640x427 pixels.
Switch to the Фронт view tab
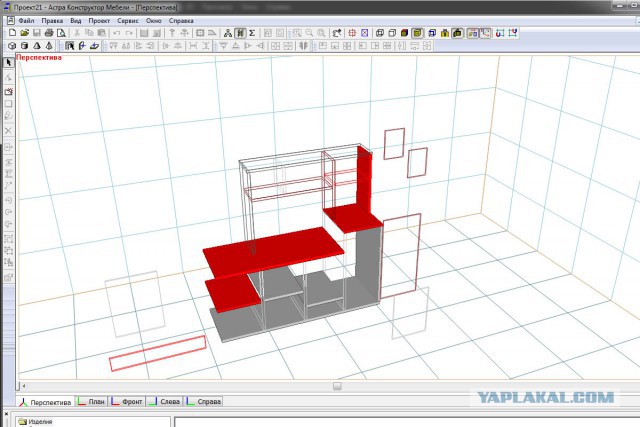(x=127, y=402)
